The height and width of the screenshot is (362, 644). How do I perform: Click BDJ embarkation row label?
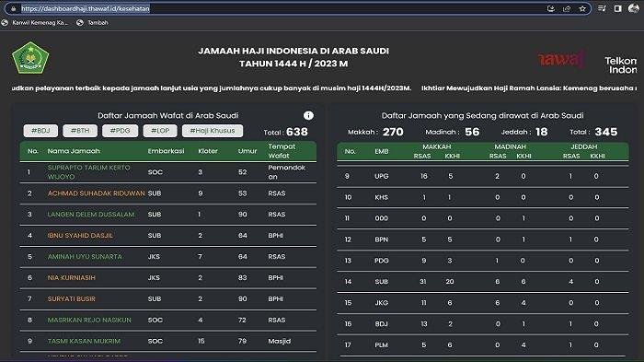pyautogui.click(x=382, y=324)
